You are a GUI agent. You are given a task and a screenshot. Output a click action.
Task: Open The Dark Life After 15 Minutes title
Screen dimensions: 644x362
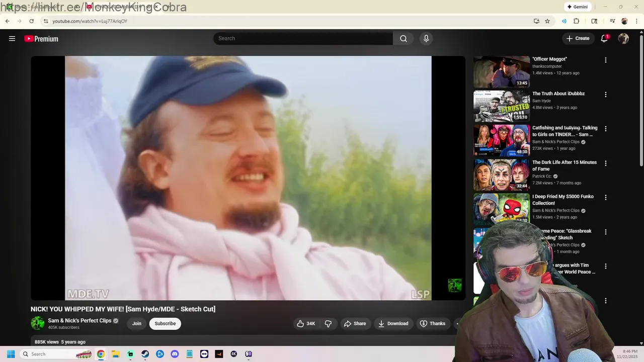coord(565,165)
